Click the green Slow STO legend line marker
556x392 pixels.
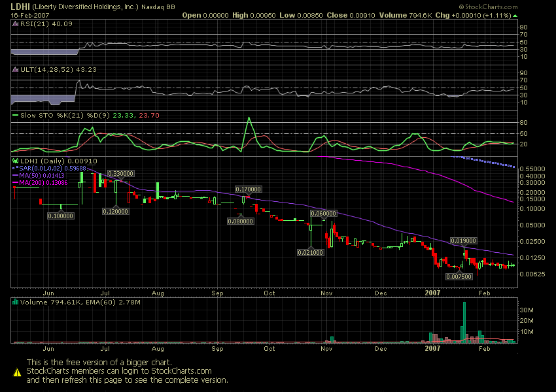coord(15,116)
